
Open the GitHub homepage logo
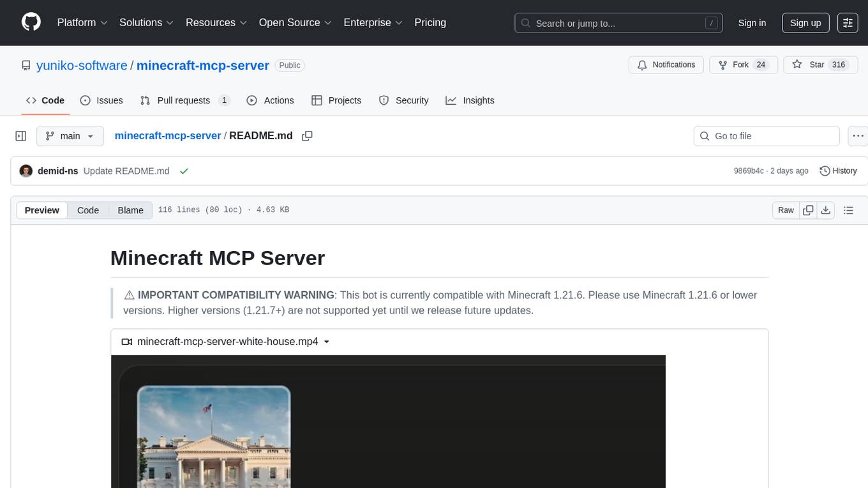31,22
